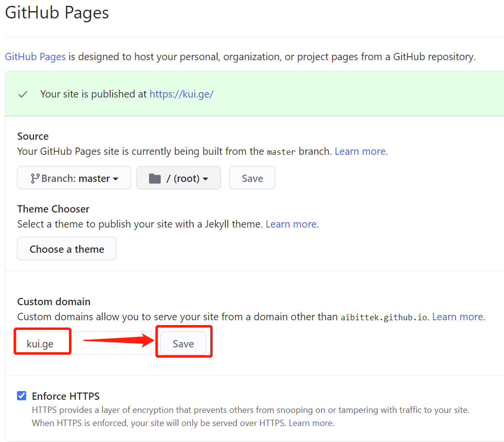
Task: Click the Choose a theme button
Action: [x=67, y=249]
